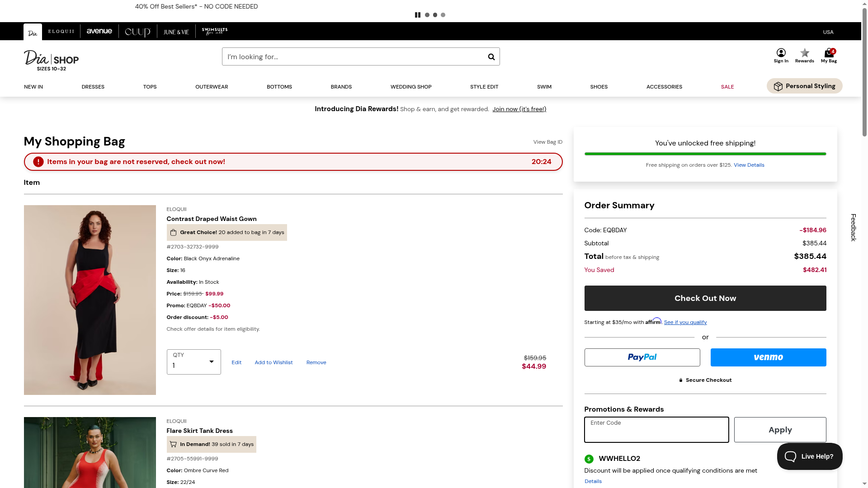Pay with the Venmo button
868x488 pixels.
(x=768, y=357)
